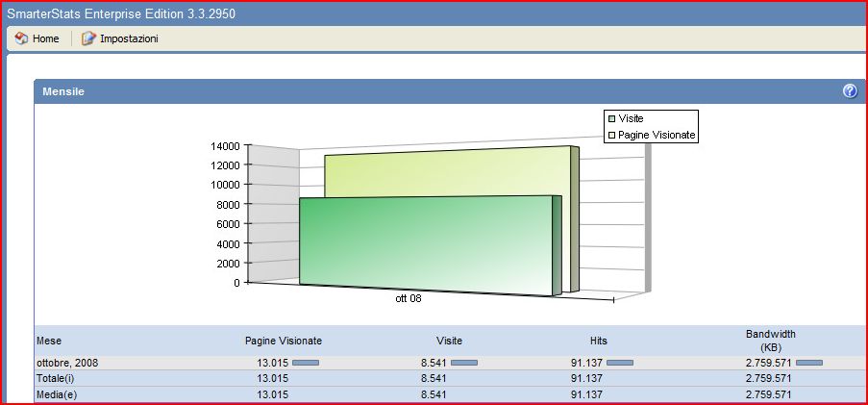
Task: Click the Pagine Visionate legend swatch
Action: 611,135
